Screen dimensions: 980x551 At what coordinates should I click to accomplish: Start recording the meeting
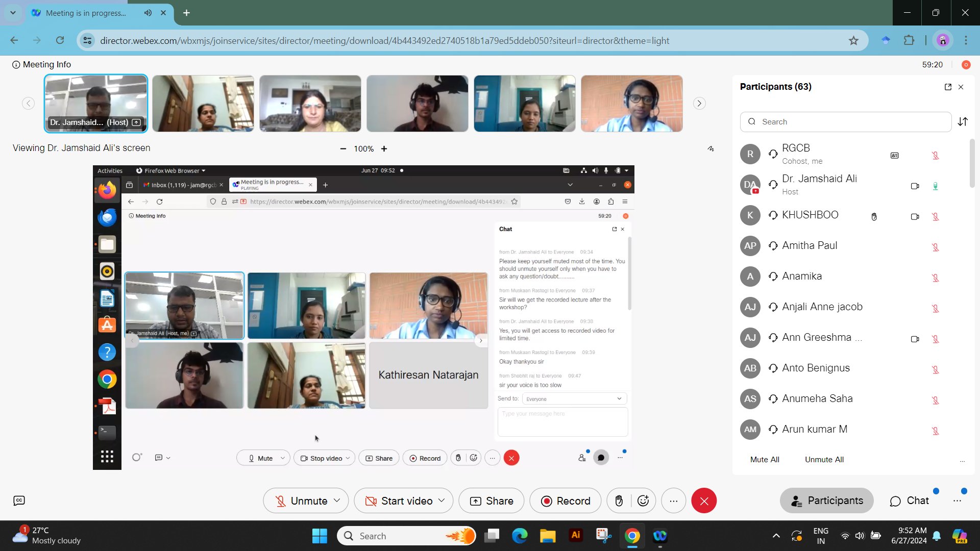tap(566, 500)
